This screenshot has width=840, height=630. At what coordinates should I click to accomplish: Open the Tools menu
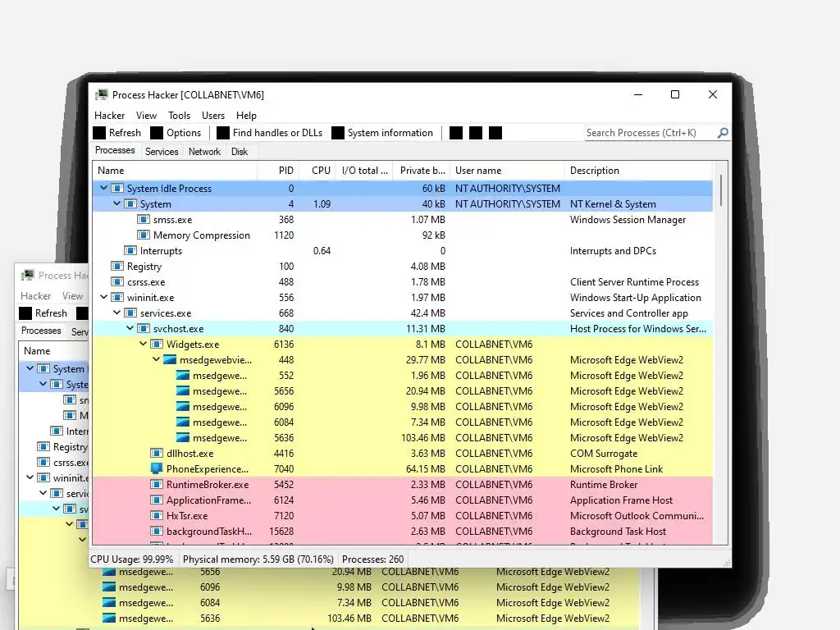[179, 115]
